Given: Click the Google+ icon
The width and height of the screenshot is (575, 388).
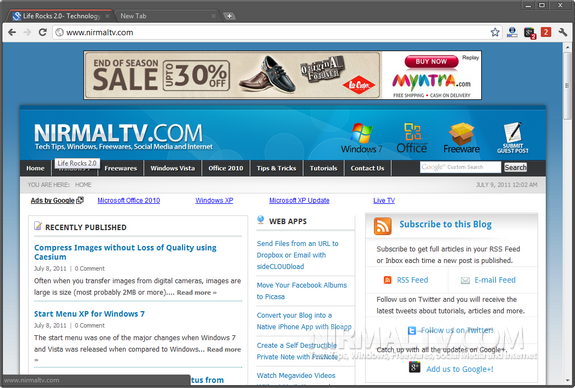Looking at the screenshot, I should click(x=414, y=367).
